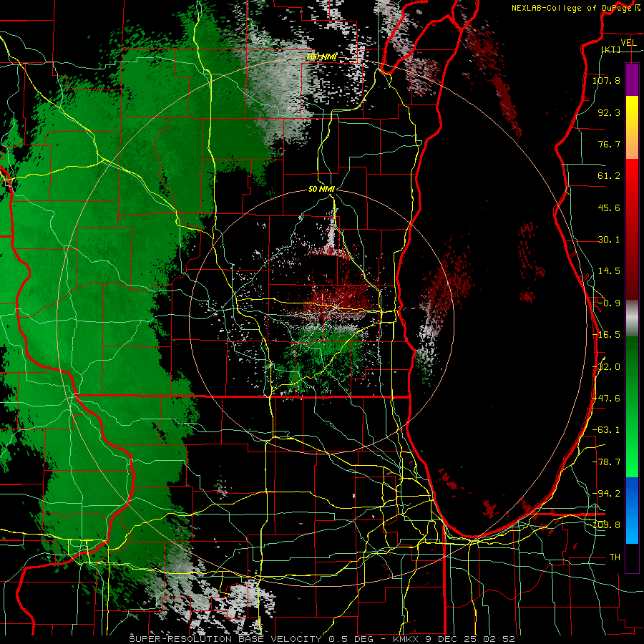Click the -0.9 velocity scale value

point(609,303)
